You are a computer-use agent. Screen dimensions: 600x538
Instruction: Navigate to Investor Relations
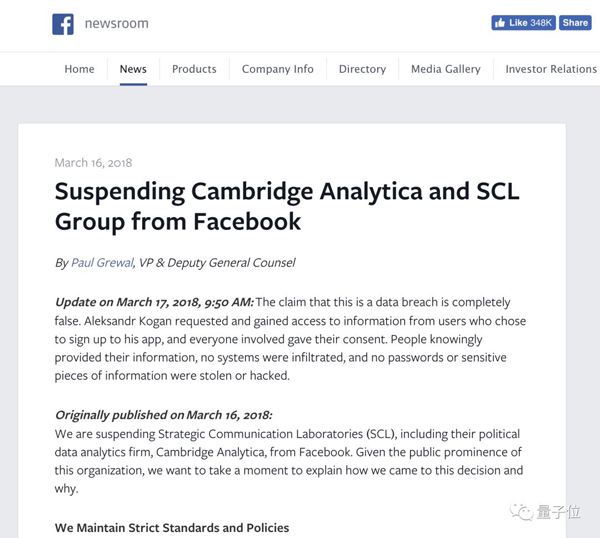coord(551,69)
